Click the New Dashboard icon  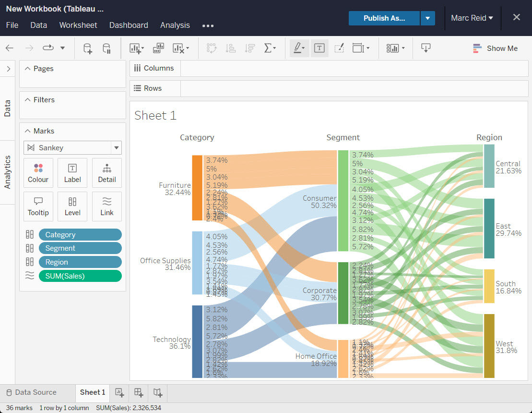point(139,392)
